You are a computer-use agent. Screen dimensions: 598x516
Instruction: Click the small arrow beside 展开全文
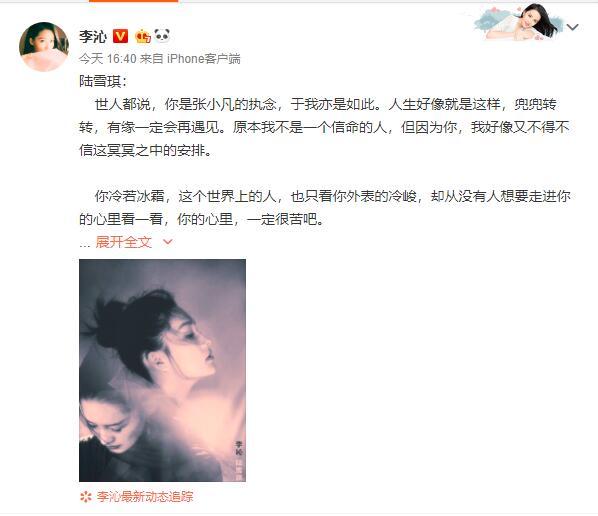(x=168, y=242)
